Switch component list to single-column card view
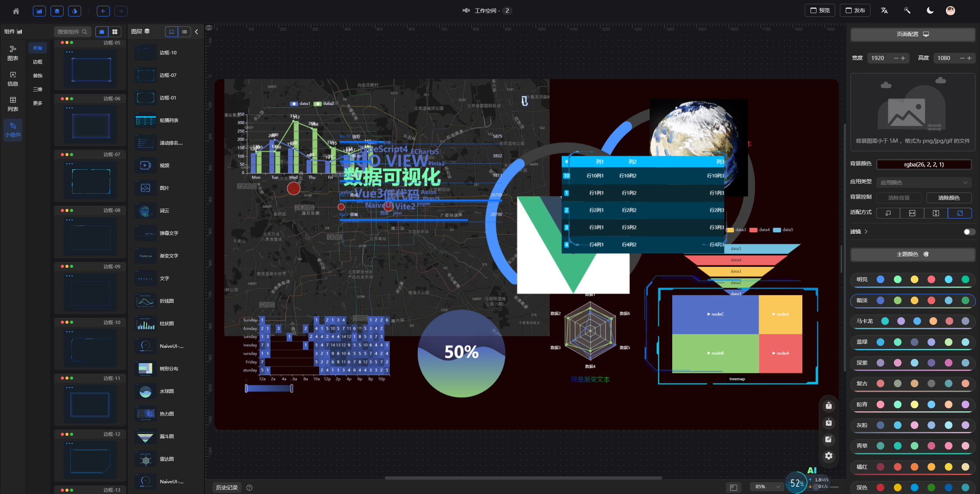 (102, 32)
